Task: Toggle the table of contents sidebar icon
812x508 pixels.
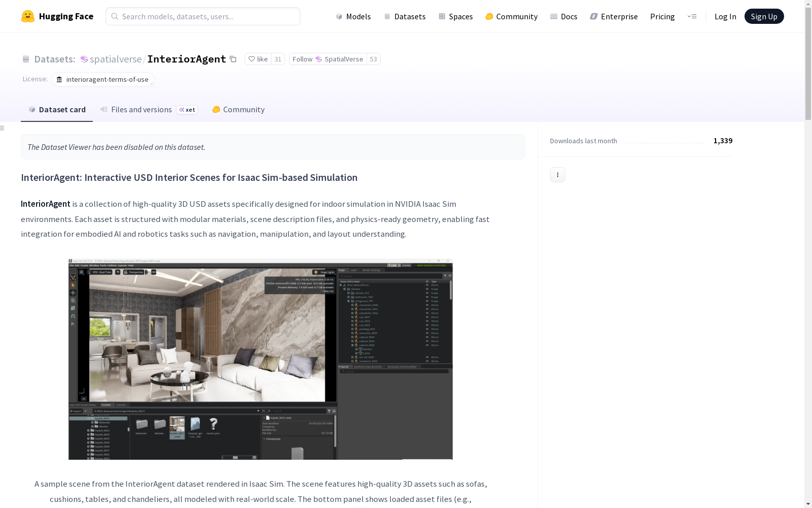Action: (x=3, y=128)
